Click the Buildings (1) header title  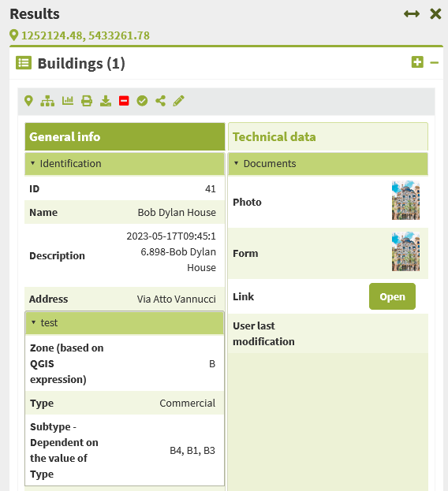tap(81, 64)
